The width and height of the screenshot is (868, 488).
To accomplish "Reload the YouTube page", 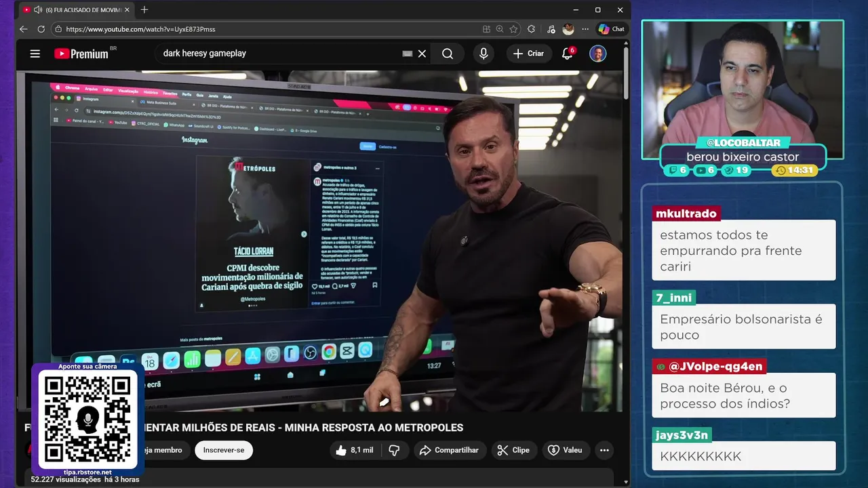I will [41, 29].
